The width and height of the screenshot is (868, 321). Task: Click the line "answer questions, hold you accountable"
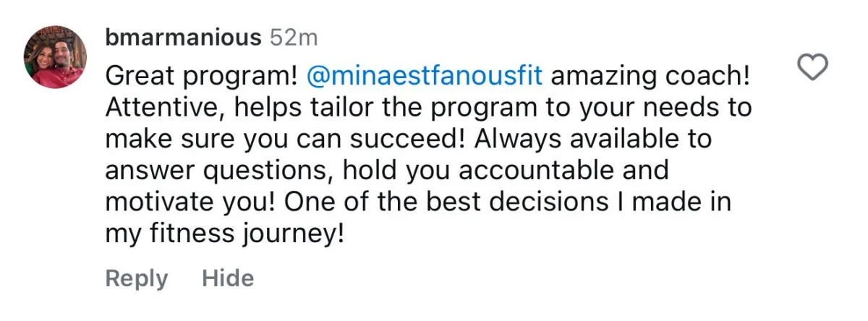coord(387,172)
